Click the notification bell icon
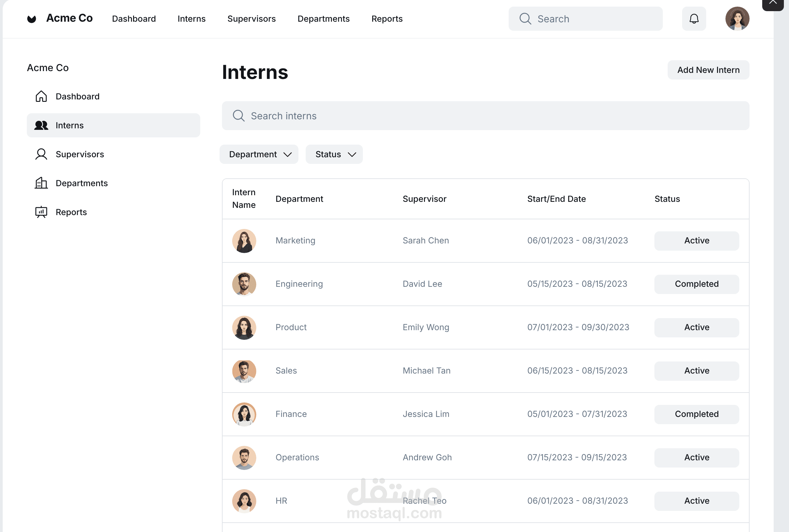The image size is (789, 532). tap(694, 19)
